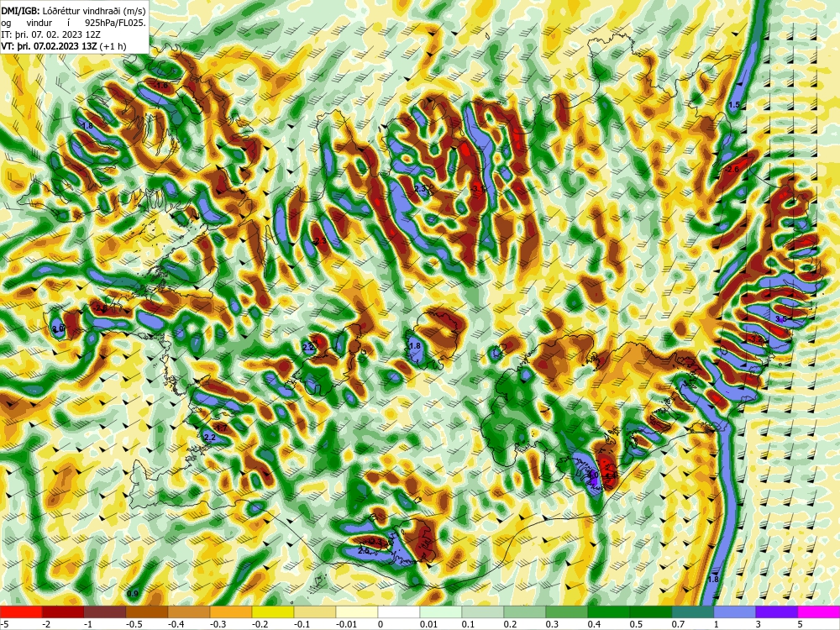Viewport: 840px width, 630px height.
Task: Choose the blue swatch between 1 and 3
Action: (735, 612)
